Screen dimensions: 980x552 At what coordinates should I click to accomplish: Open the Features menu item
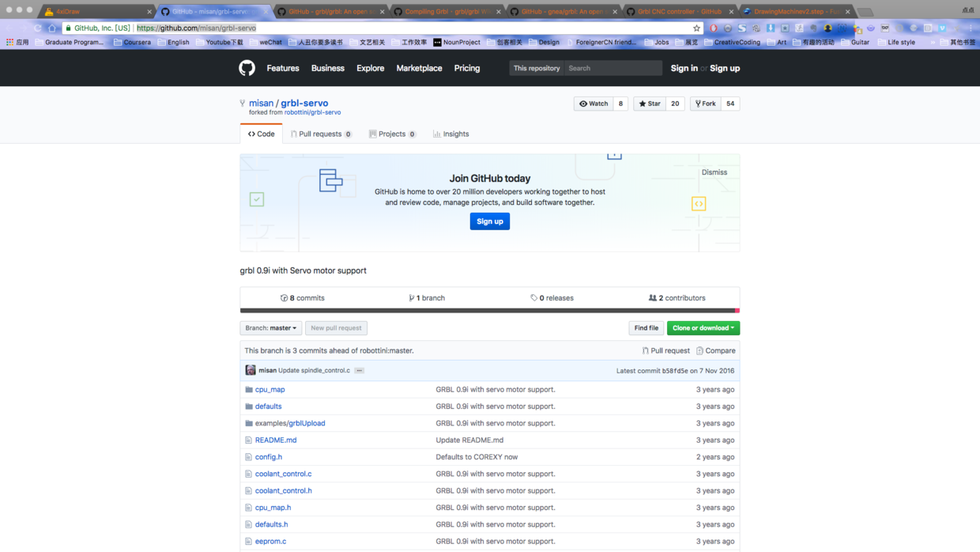283,68
